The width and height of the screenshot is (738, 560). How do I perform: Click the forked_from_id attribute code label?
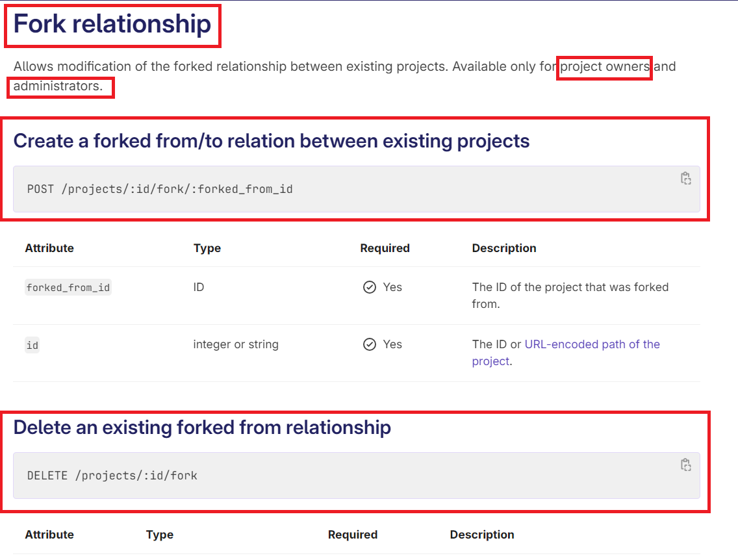68,287
